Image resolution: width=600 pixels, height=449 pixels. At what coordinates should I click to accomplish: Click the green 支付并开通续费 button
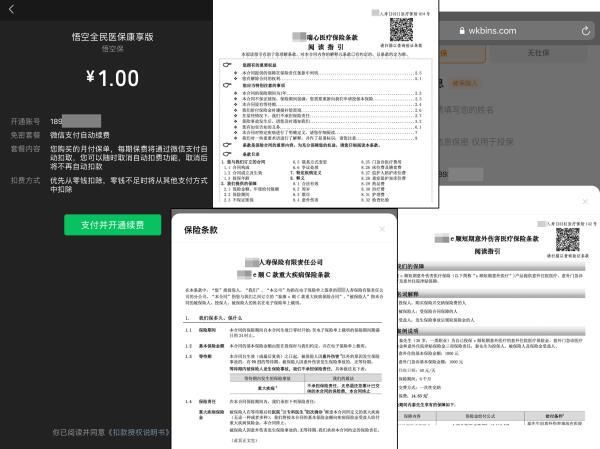pyautogui.click(x=112, y=225)
